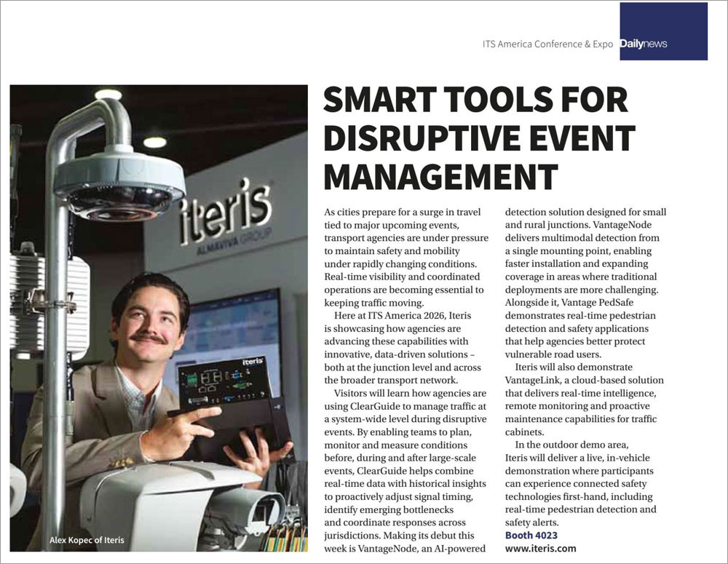Click the Booth 4023 text

531,535
